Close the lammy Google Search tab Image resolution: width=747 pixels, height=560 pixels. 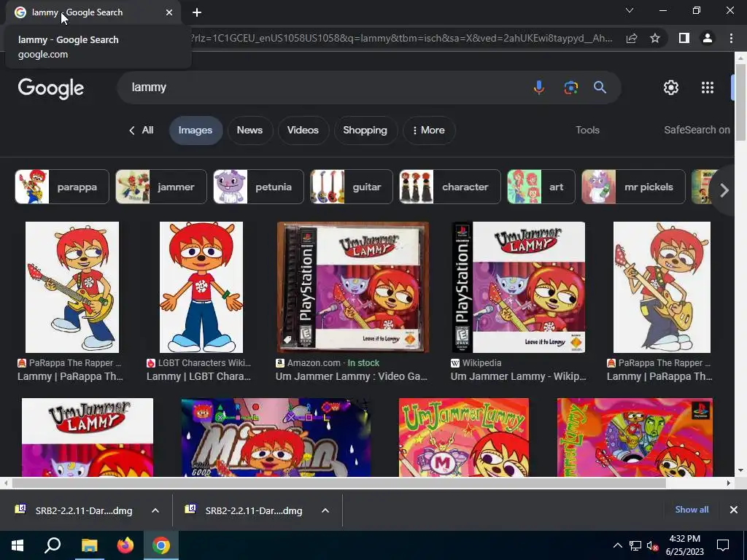pyautogui.click(x=169, y=12)
